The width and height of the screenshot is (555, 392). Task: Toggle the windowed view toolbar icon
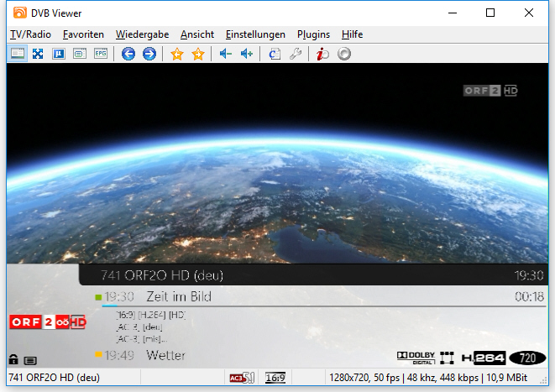pos(18,54)
